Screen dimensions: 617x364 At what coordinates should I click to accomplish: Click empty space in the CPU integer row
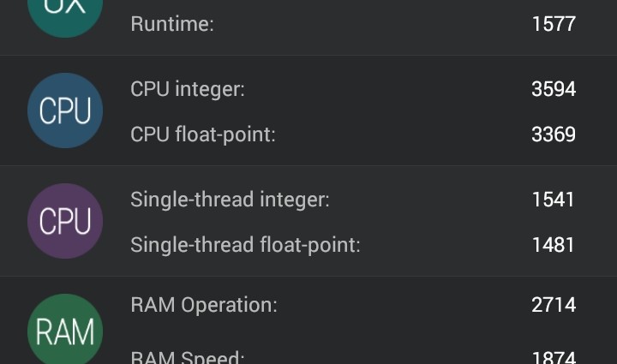tap(386, 89)
